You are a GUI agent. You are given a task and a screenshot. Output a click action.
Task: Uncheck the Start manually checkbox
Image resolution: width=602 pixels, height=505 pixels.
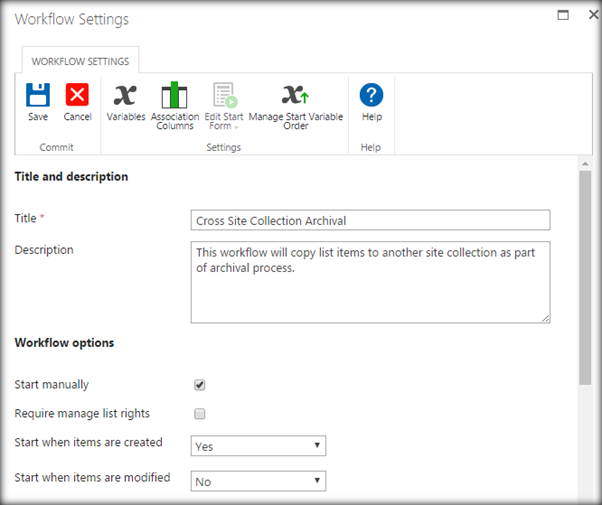tap(200, 385)
